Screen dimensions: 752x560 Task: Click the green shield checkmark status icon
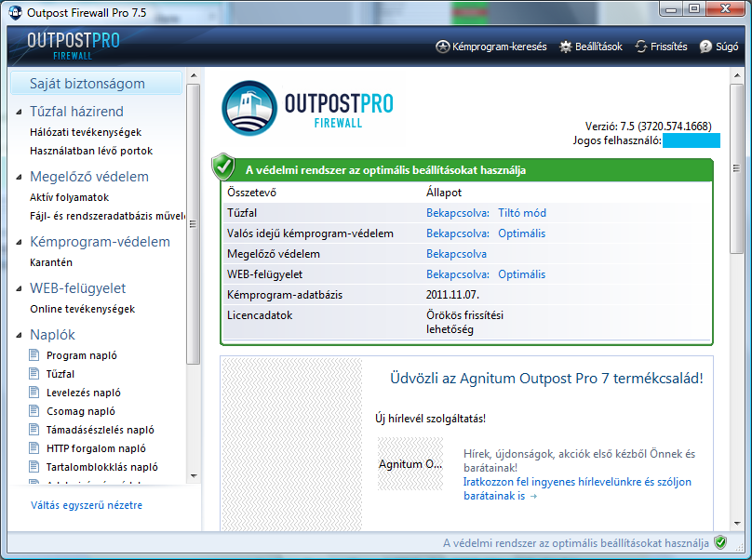pos(223,167)
